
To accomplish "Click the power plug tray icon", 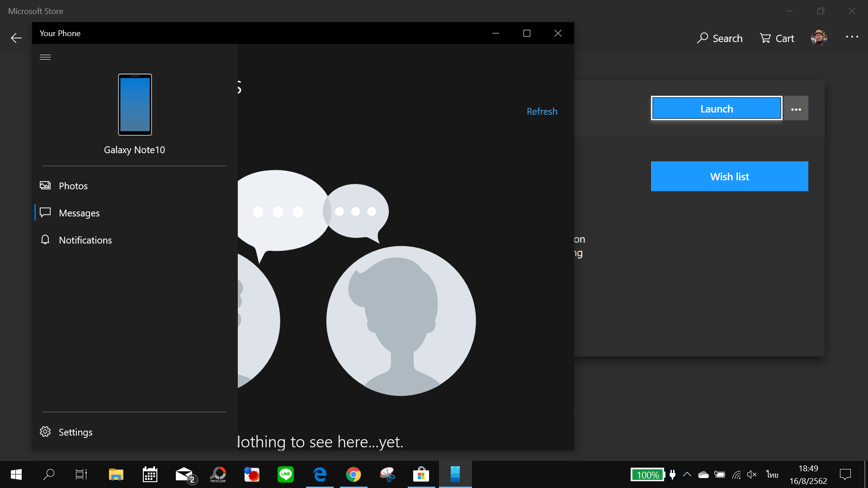I will click(673, 474).
